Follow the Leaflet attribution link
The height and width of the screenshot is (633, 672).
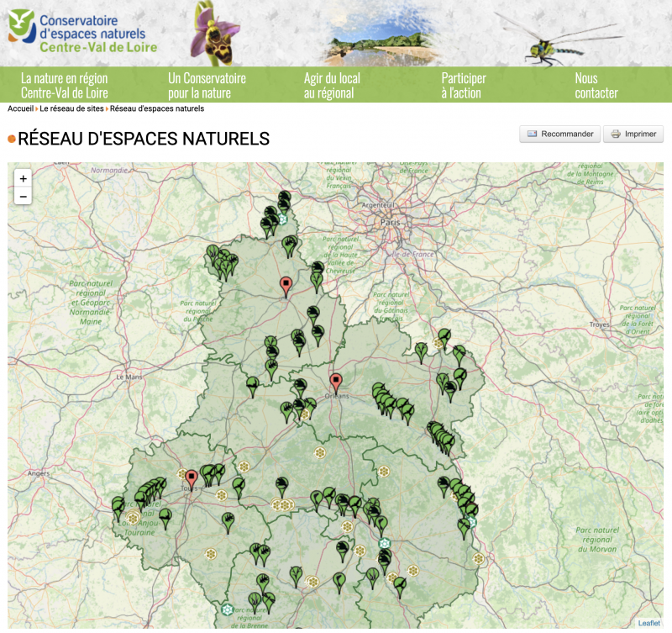(648, 623)
